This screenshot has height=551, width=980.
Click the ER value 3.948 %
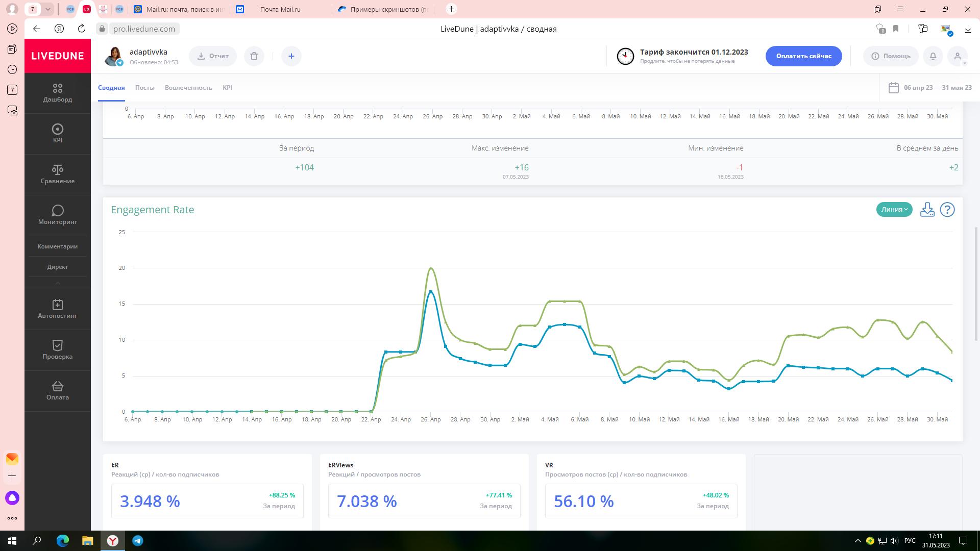point(150,501)
